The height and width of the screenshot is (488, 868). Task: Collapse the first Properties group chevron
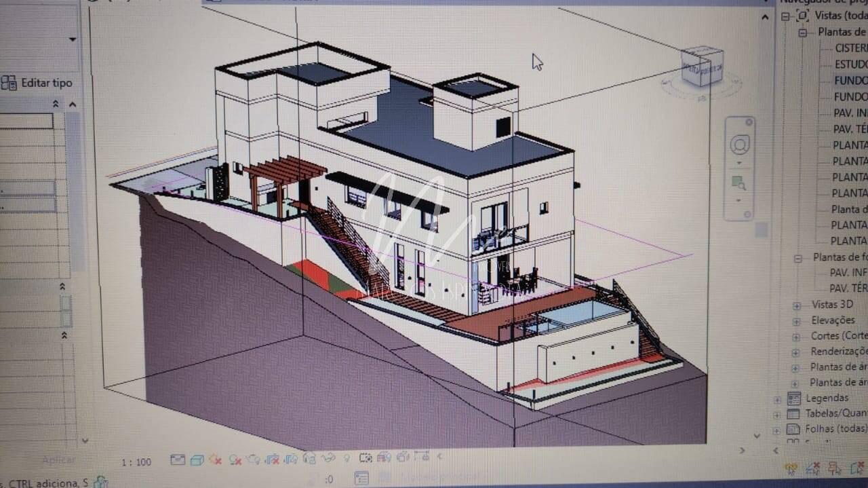point(56,104)
